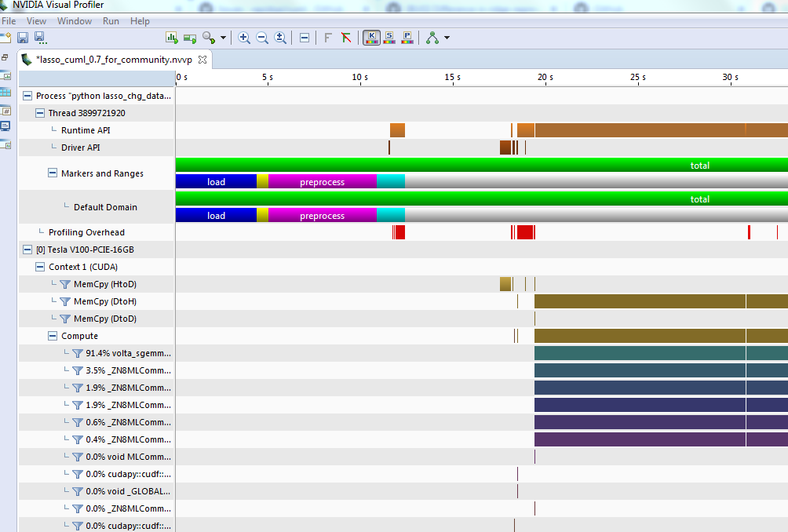The height and width of the screenshot is (532, 788).
Task: Select the Runtime API row label
Action: (x=86, y=130)
